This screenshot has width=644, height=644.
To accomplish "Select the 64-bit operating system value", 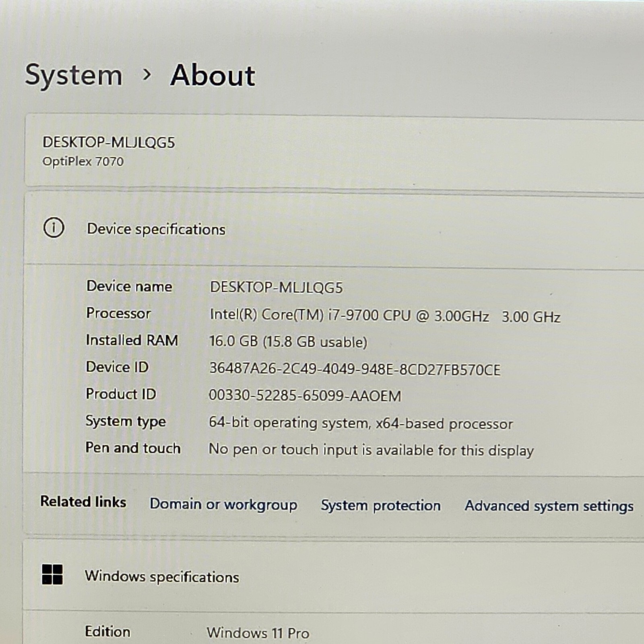I will point(361,423).
